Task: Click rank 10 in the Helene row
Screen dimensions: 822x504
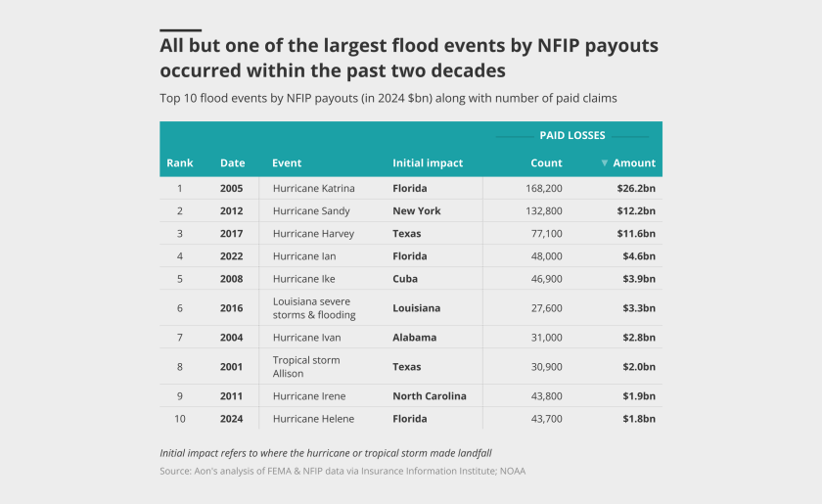Action: click(180, 419)
